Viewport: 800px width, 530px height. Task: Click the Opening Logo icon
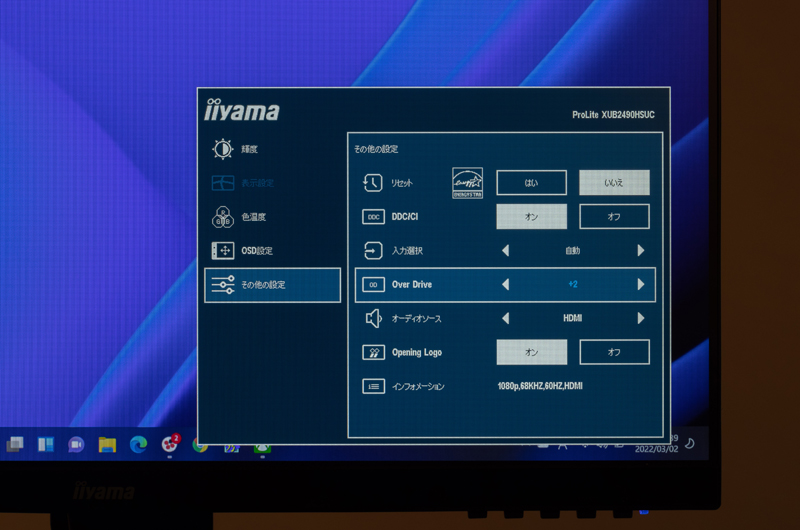(x=373, y=352)
